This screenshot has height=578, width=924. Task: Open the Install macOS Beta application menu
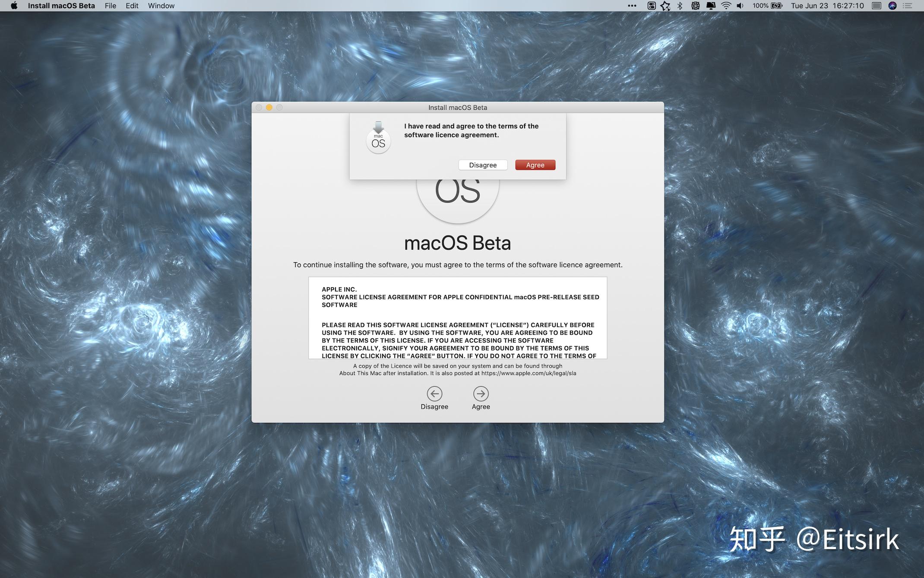tap(61, 6)
